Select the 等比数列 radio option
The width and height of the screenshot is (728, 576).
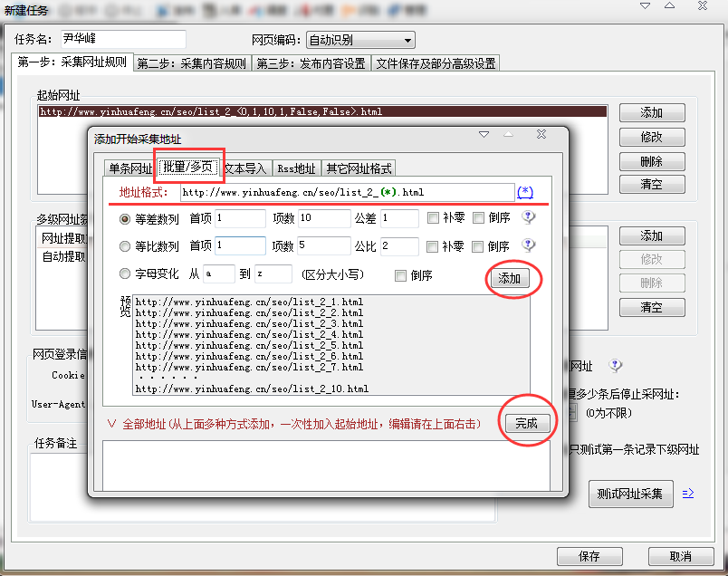(x=125, y=246)
